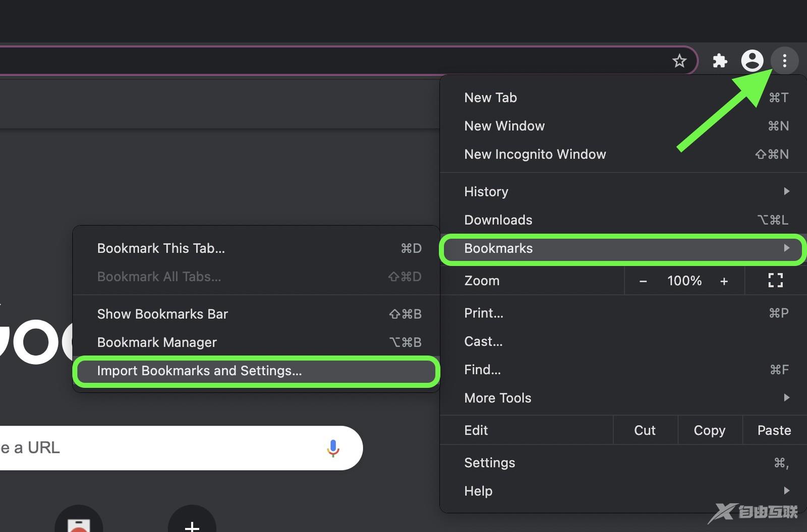Viewport: 807px width, 532px height.
Task: Expand the History submenu
Action: (623, 192)
